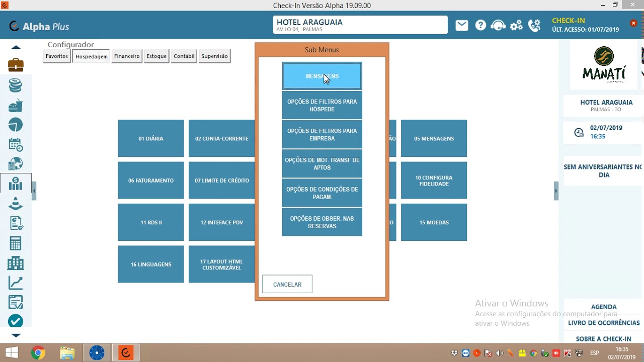
Task: Select the burger and drink sidebar icon
Action: (x=16, y=105)
